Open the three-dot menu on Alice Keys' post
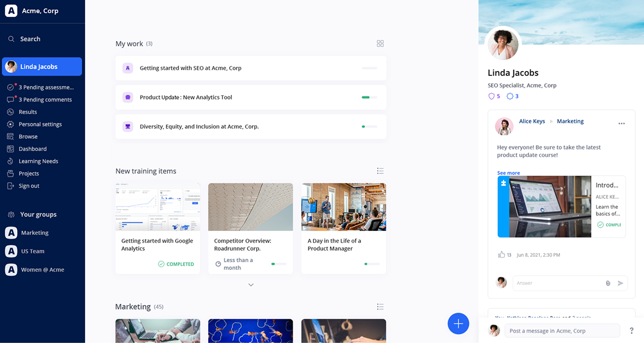 621,123
